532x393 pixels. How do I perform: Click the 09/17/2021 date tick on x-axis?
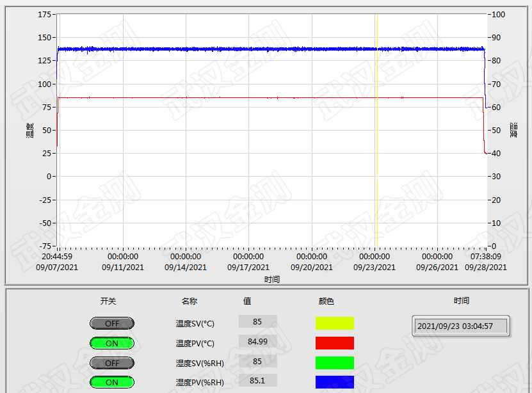point(248,267)
